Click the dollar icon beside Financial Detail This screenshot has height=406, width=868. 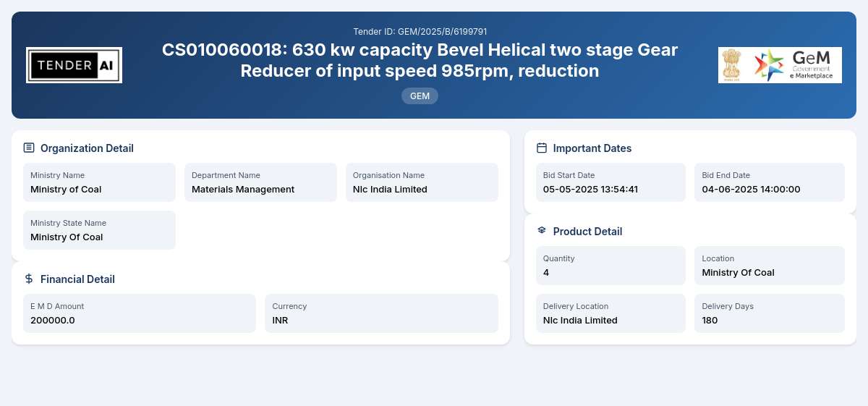29,279
